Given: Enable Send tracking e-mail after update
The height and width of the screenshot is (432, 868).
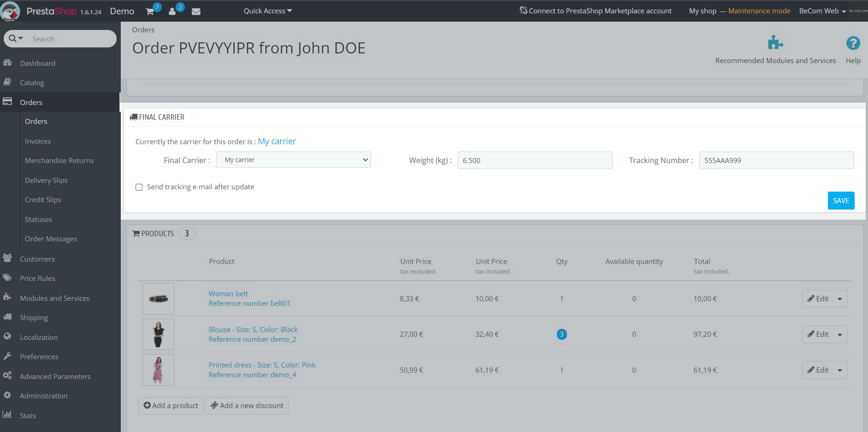Looking at the screenshot, I should pos(139,187).
